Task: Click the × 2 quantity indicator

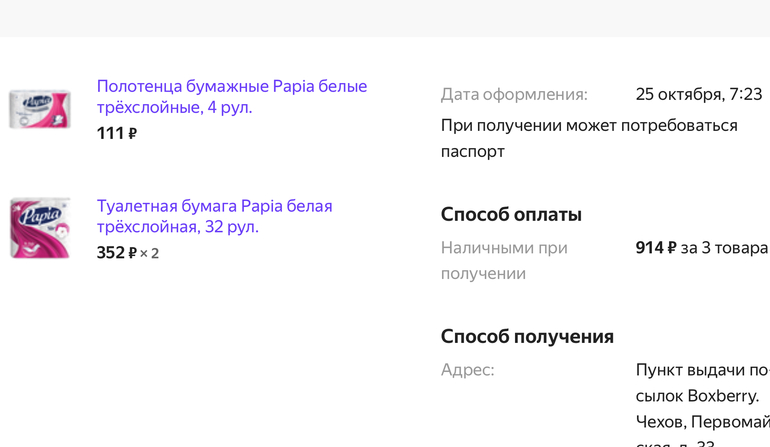Action: [149, 253]
